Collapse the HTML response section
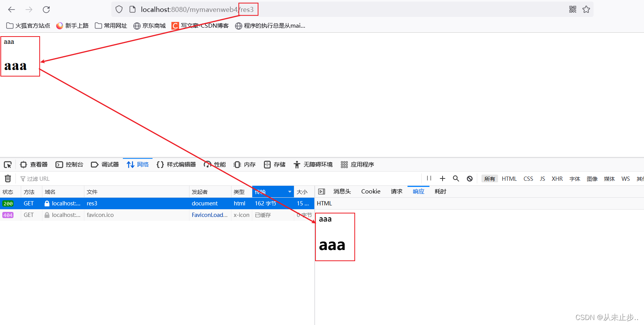Viewport: 644px width, 325px height. 324,203
